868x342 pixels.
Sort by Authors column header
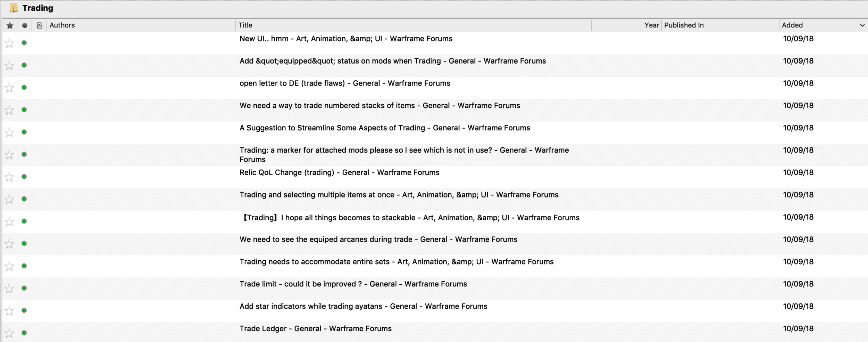click(x=62, y=25)
